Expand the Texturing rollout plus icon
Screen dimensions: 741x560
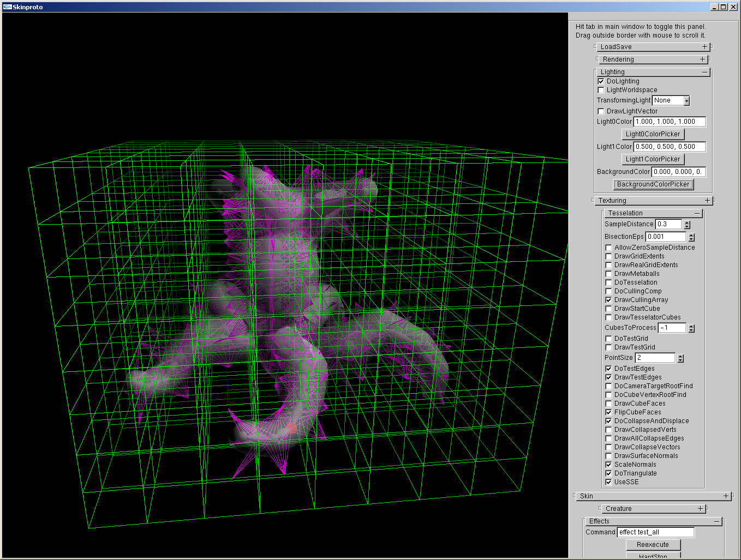707,201
